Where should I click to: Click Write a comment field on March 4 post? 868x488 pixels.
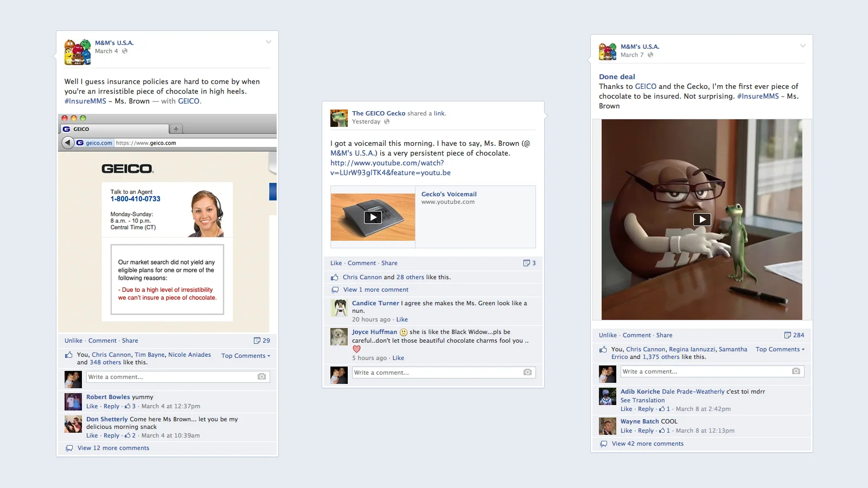(178, 376)
